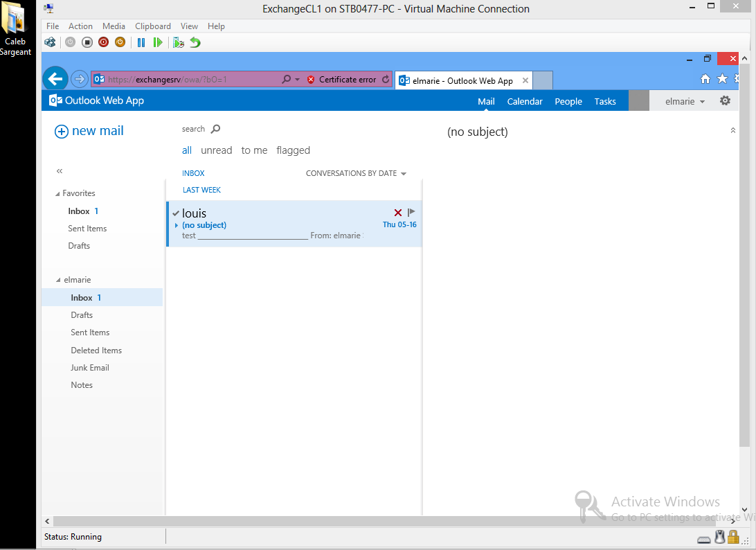Show all messages filter
756x550 pixels.
coord(187,150)
